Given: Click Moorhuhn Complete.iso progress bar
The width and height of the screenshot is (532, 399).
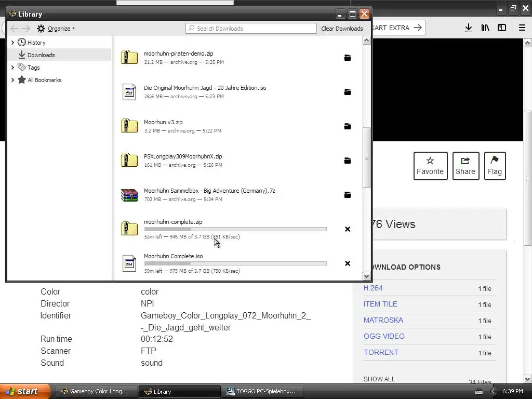Looking at the screenshot, I should (235, 263).
